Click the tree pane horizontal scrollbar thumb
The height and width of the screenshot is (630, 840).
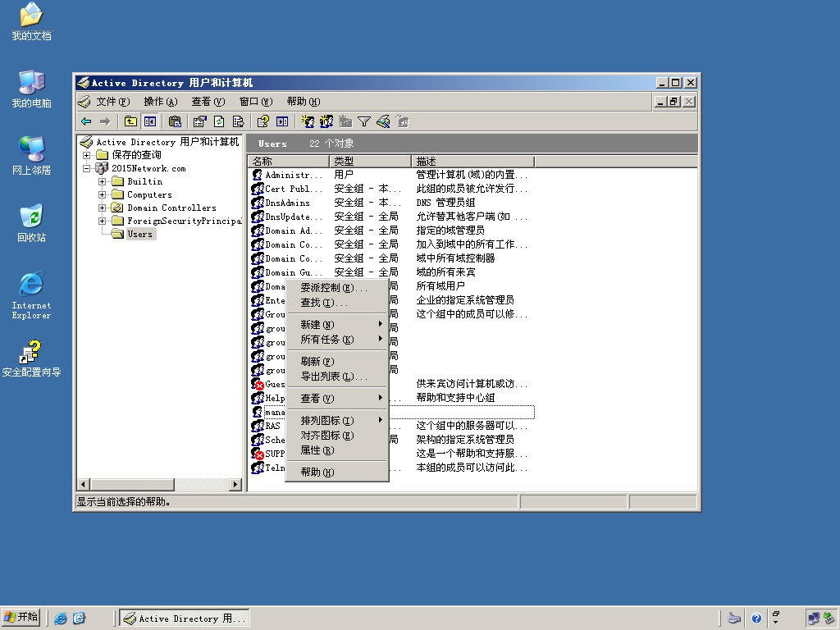click(132, 484)
